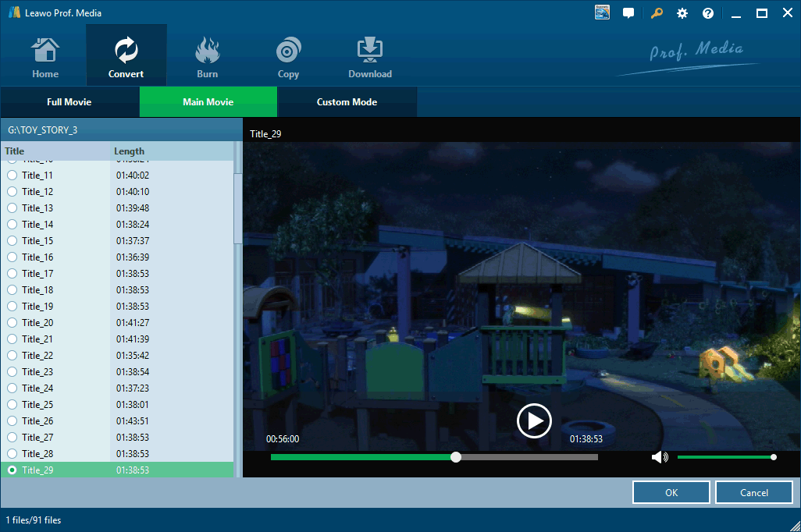Click the title list scrollbar thumb
This screenshot has width=801, height=532.
[237, 208]
